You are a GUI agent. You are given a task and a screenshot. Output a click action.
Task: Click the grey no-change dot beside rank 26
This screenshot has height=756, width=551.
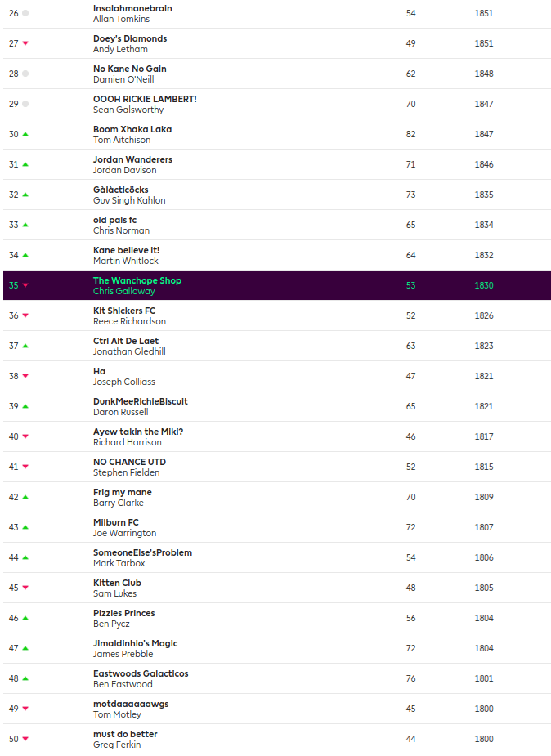(25, 14)
